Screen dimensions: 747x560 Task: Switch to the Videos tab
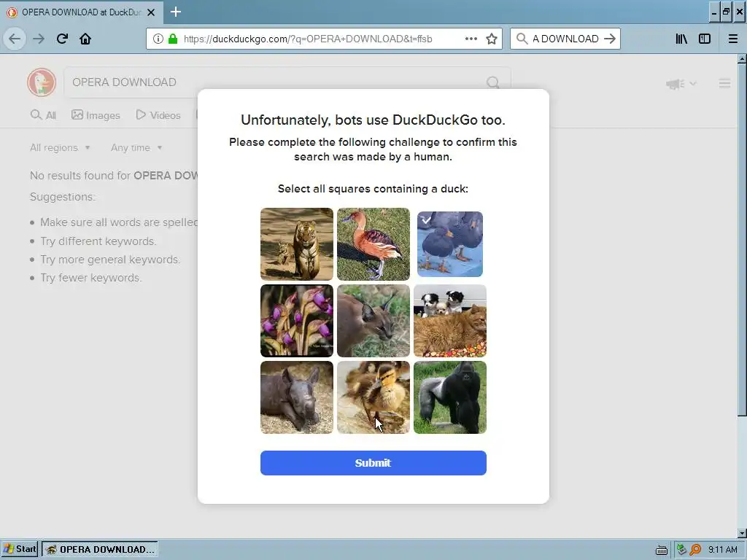click(158, 115)
